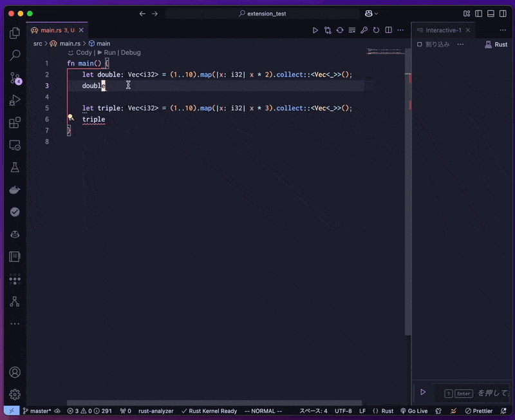Open Interactive panel More Actions ellipsis

point(503,30)
